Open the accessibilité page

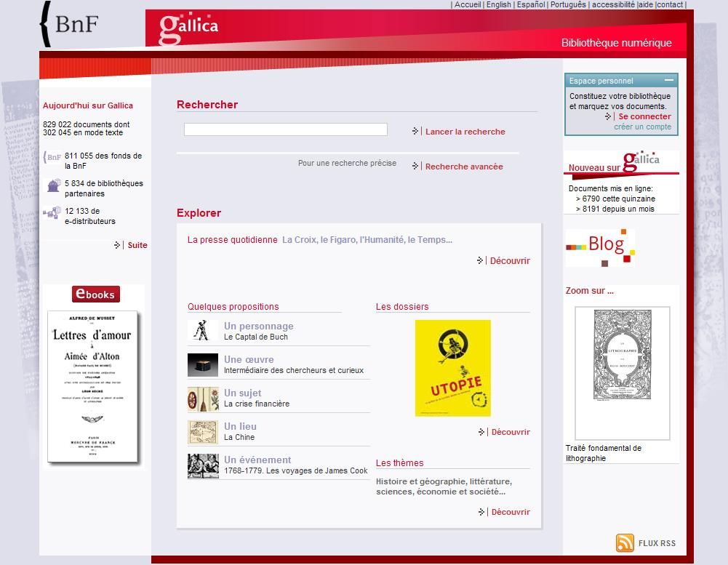(613, 4)
